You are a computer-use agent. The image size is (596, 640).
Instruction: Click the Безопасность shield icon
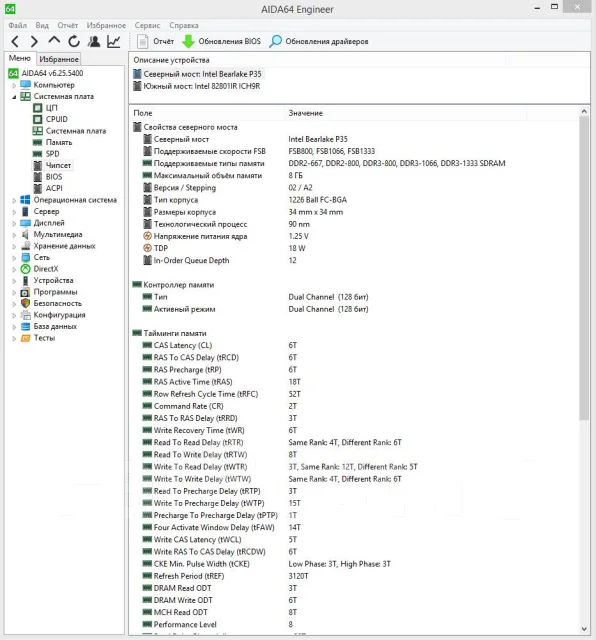(25, 303)
